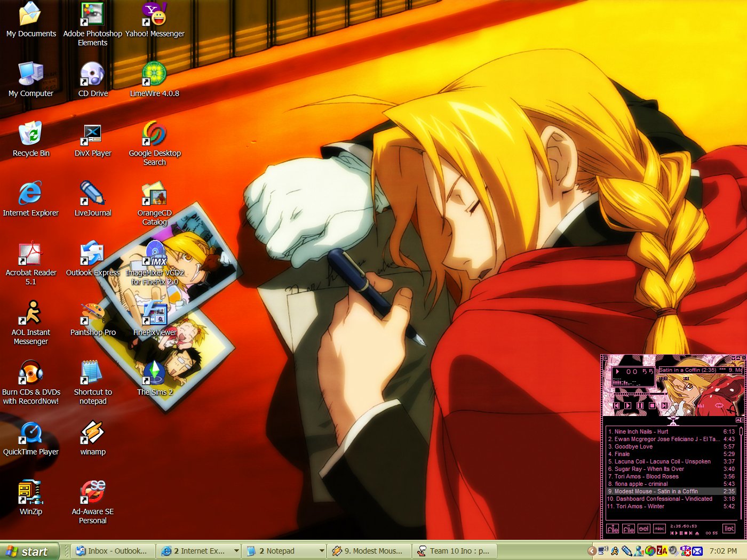Open playlist misc menu
This screenshot has width=747, height=560.
point(659,529)
